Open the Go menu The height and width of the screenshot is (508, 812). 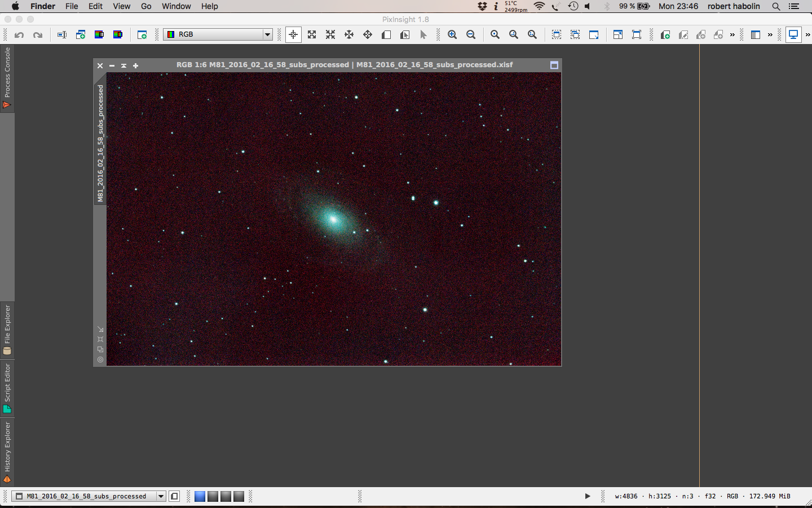coord(146,6)
